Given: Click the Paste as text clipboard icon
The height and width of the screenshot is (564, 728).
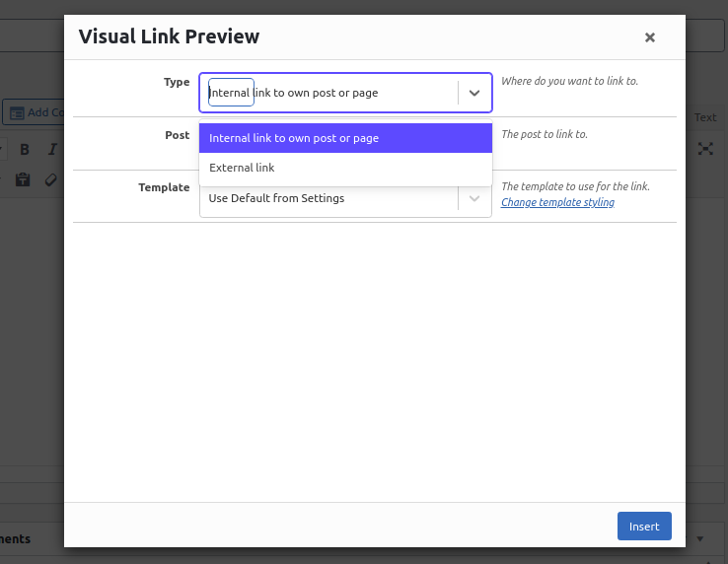Looking at the screenshot, I should click(23, 179).
